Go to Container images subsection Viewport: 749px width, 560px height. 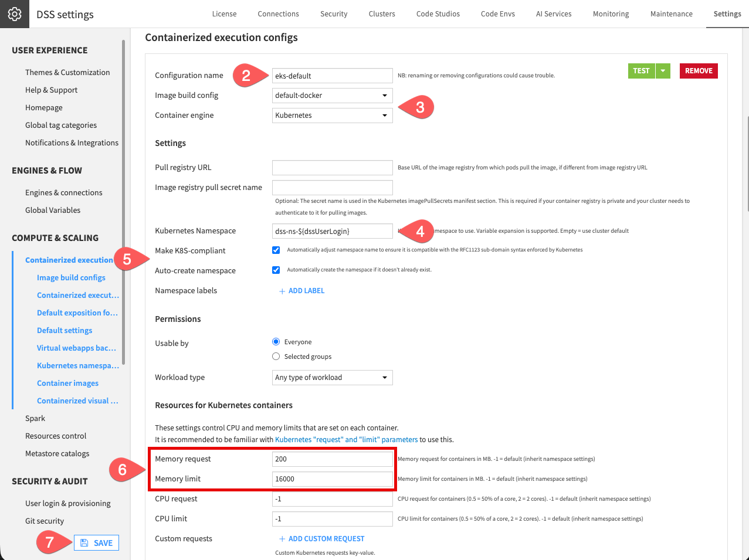[x=67, y=383]
